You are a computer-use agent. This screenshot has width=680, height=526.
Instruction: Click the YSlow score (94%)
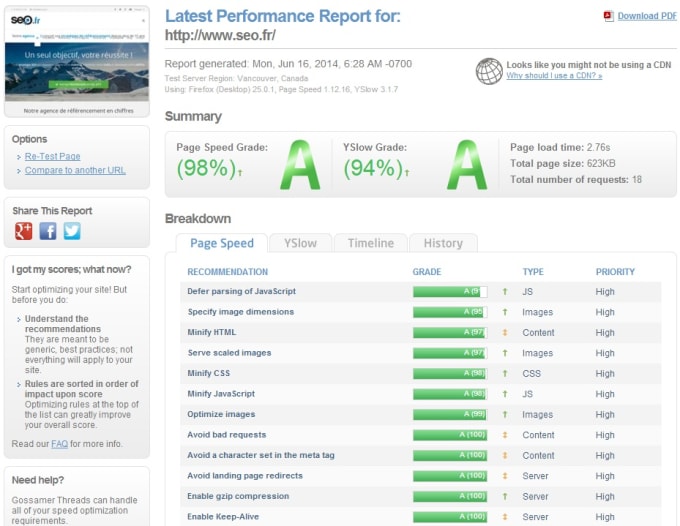[x=373, y=168]
